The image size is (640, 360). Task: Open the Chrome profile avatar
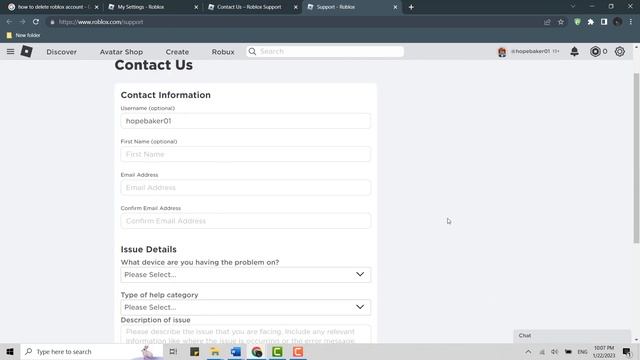pyautogui.click(x=618, y=22)
